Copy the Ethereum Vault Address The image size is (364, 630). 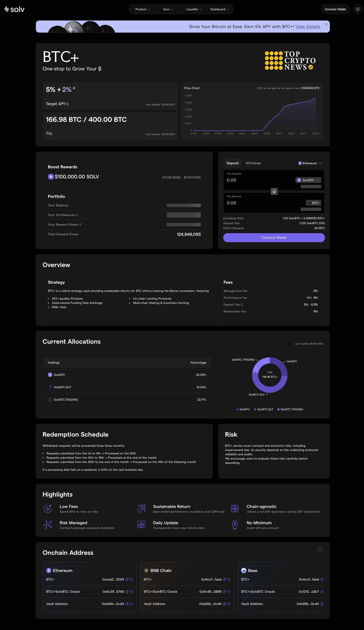click(127, 604)
